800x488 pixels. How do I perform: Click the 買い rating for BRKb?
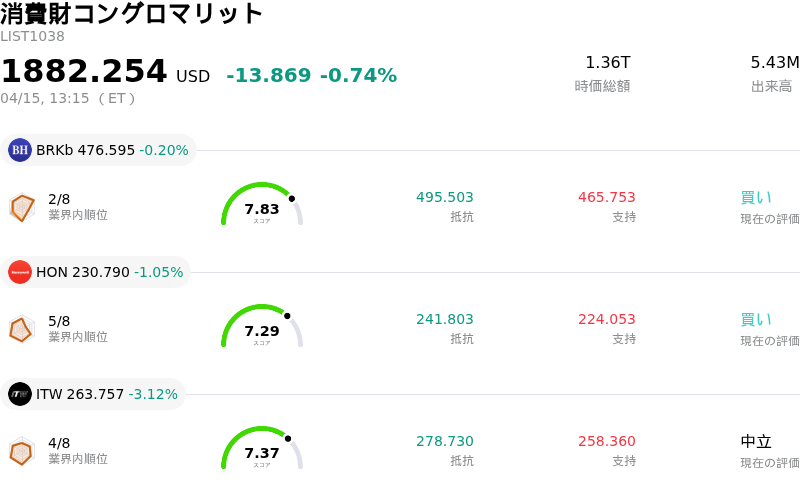click(x=756, y=198)
